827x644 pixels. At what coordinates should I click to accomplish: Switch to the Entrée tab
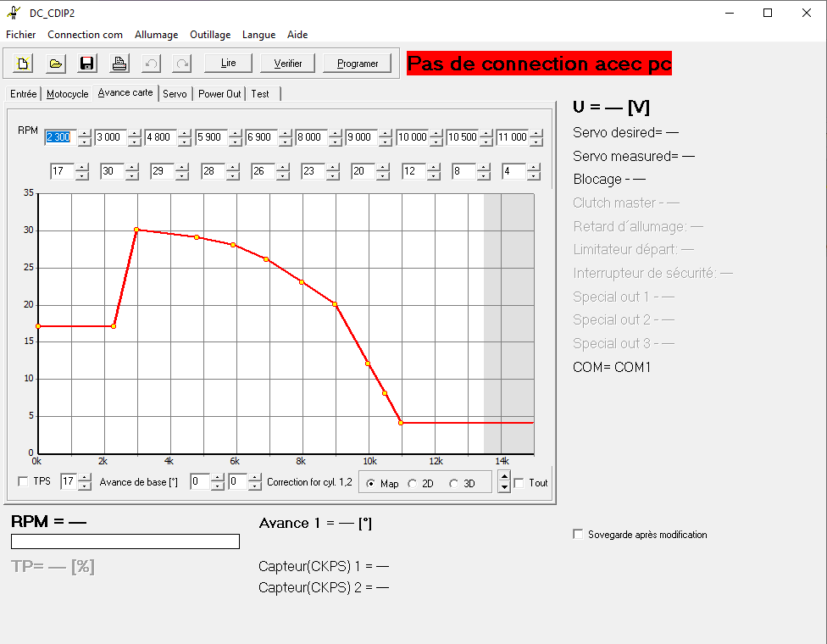[x=23, y=94]
